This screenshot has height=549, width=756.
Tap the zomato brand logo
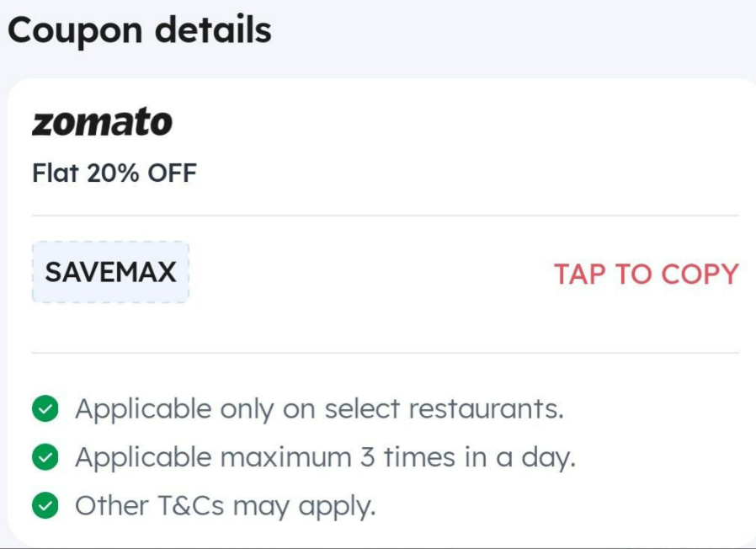[102, 121]
